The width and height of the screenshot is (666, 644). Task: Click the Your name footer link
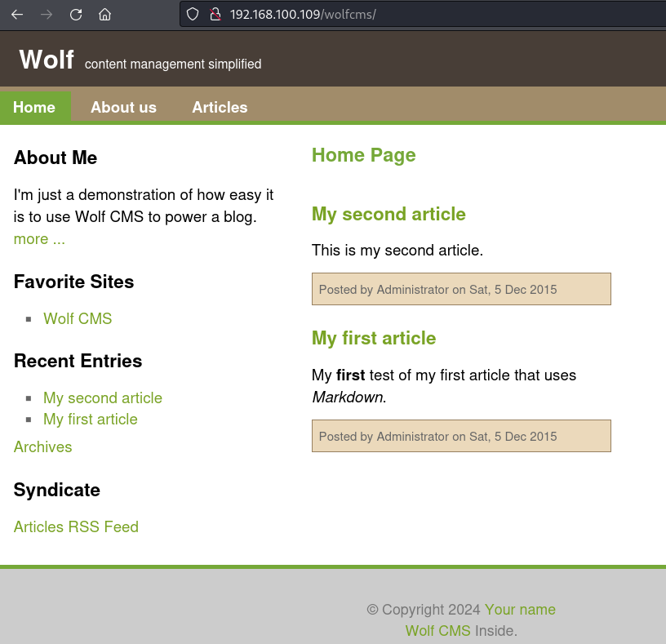pyautogui.click(x=520, y=610)
